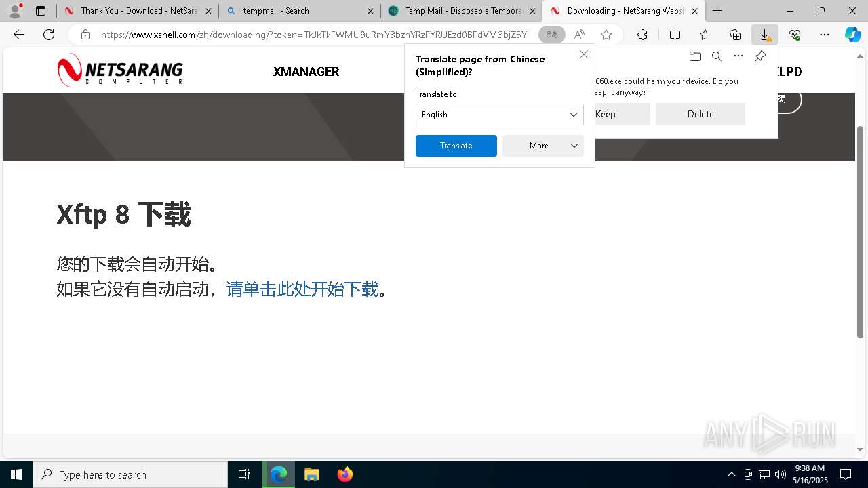Click the page vertical scrollbar thumb

tap(861, 232)
